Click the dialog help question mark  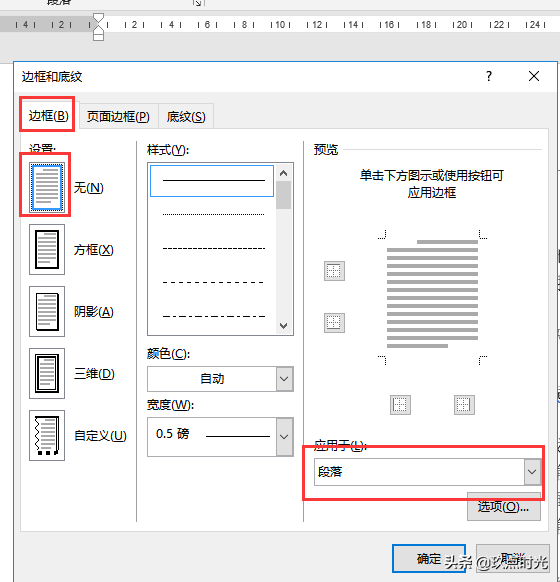pyautogui.click(x=489, y=76)
